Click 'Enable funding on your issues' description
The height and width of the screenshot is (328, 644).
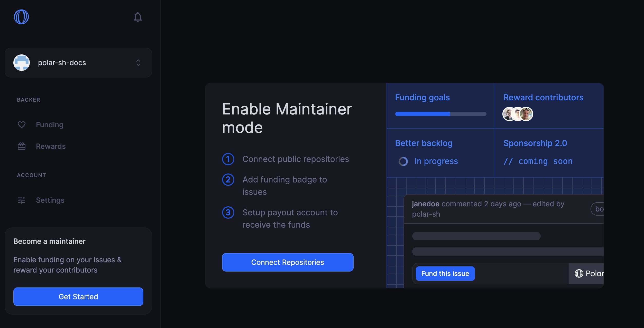point(68,265)
